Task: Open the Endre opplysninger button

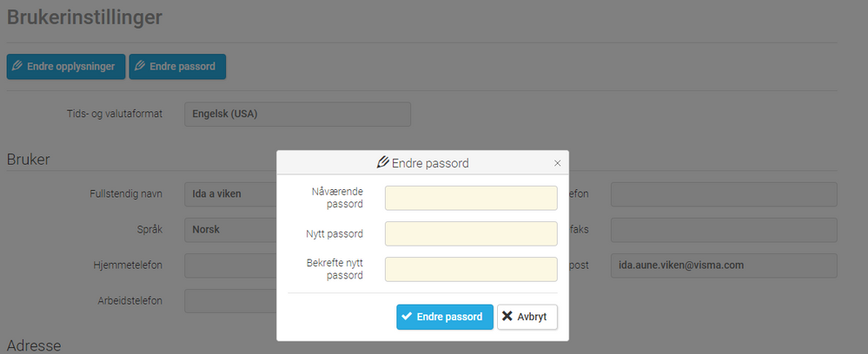Action: (66, 66)
